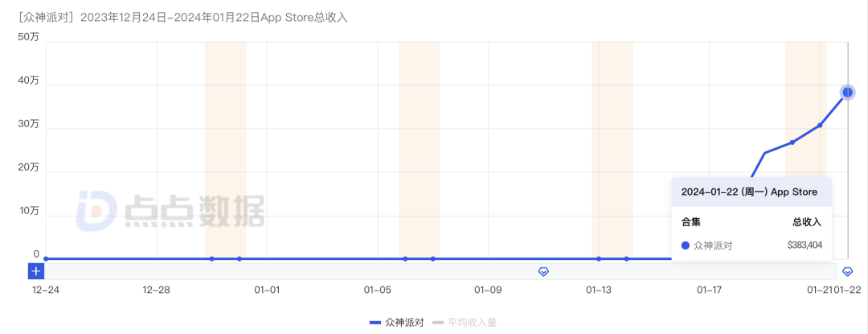Image resolution: width=868 pixels, height=334 pixels.
Task: Click the $383,404 revenue value in tooltip
Action: click(x=805, y=245)
